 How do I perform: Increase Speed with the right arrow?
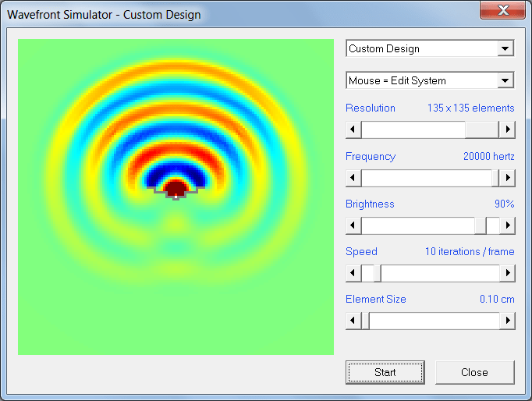click(x=507, y=273)
